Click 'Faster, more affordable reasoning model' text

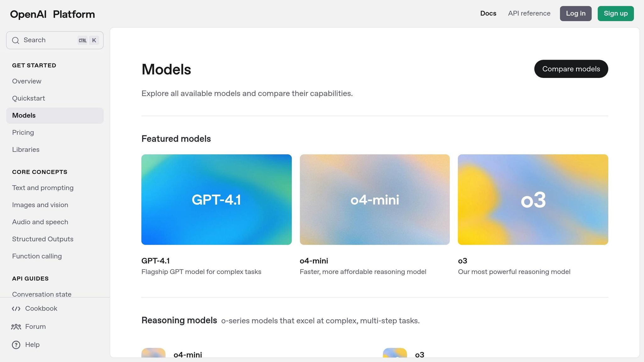point(363,272)
